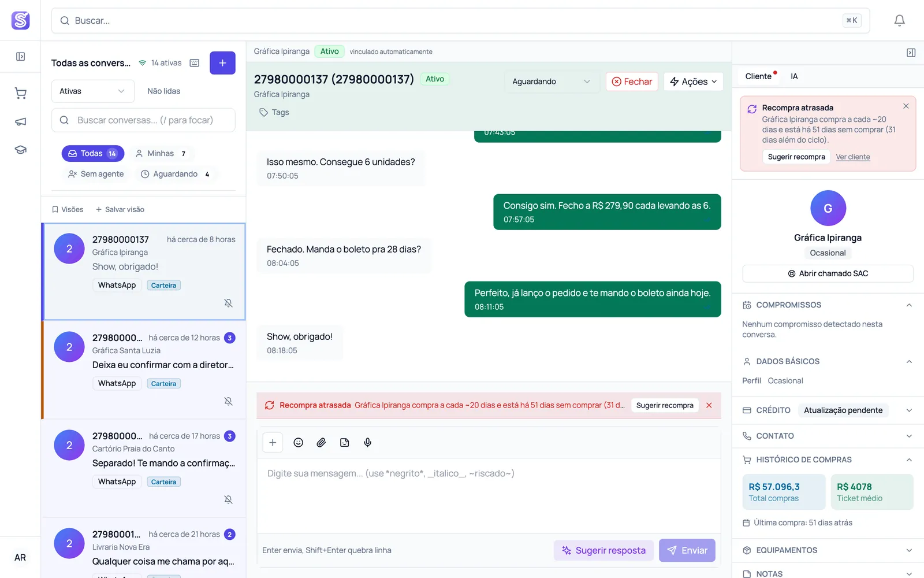
Task: Open the Ativas status dropdown
Action: pos(92,91)
